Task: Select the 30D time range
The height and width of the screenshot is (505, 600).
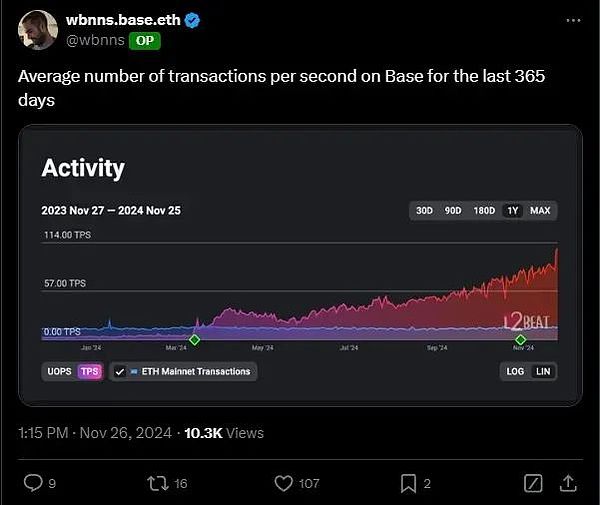Action: point(424,211)
